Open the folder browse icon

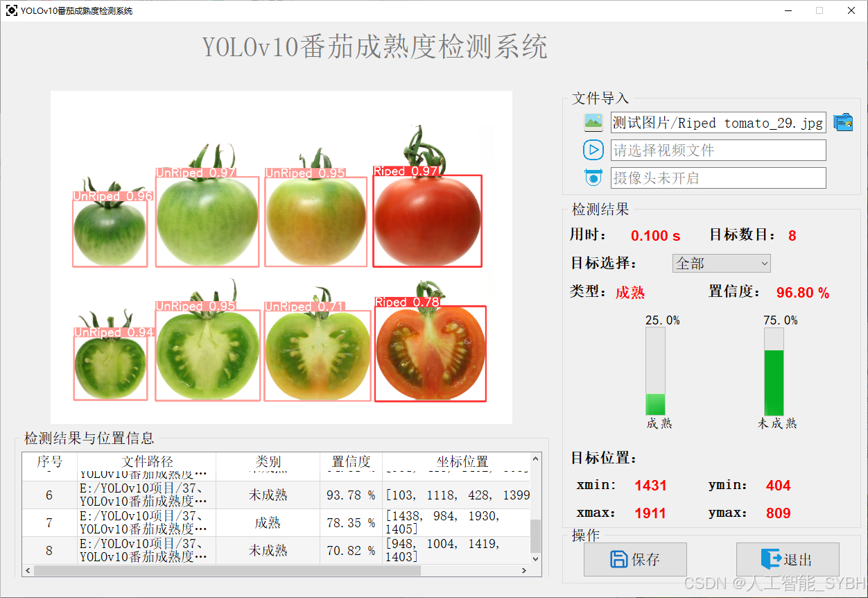coord(843,123)
